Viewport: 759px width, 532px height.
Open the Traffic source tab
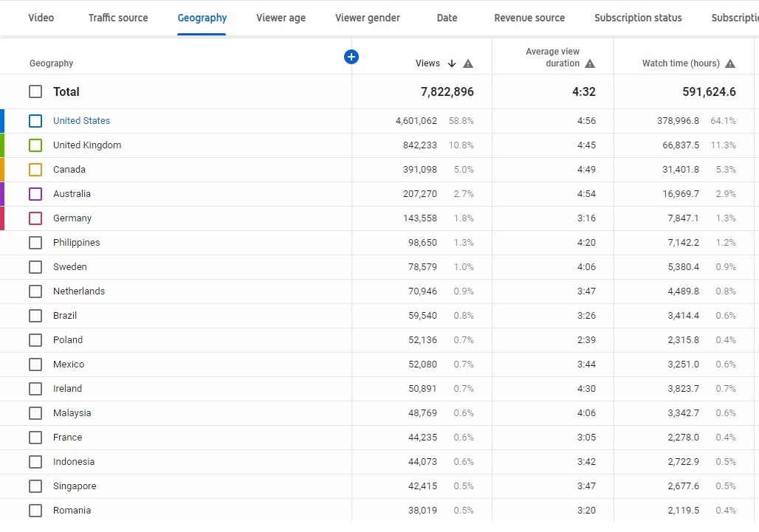pyautogui.click(x=118, y=18)
